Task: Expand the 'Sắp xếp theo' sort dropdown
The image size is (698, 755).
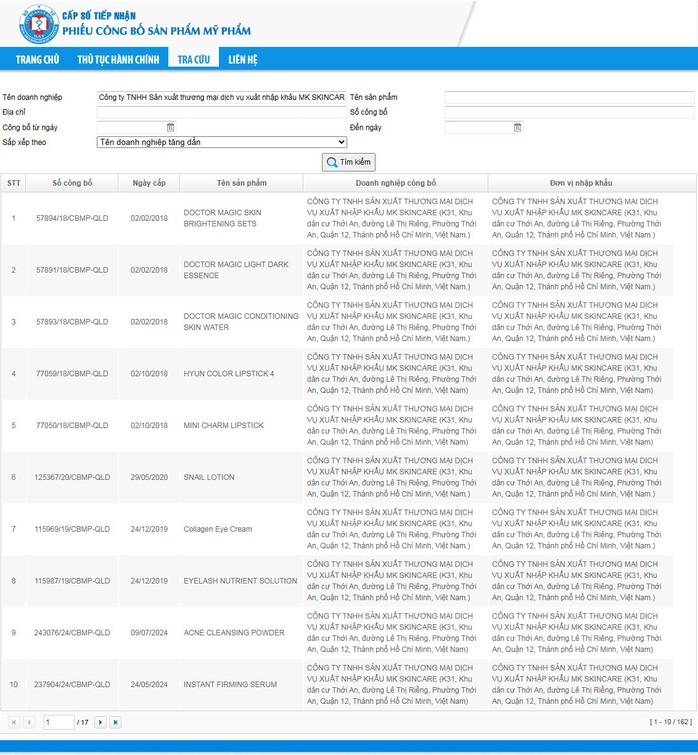Action: (222, 142)
